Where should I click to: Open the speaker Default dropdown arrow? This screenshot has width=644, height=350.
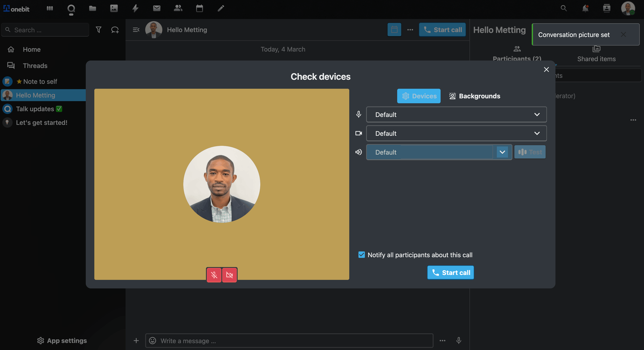coord(502,152)
